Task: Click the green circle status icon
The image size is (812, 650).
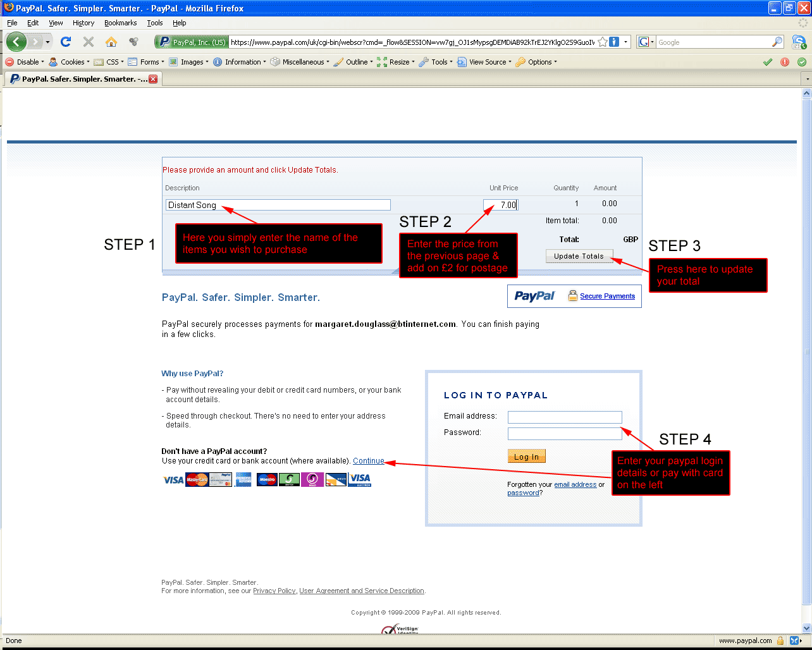Action: (x=802, y=62)
